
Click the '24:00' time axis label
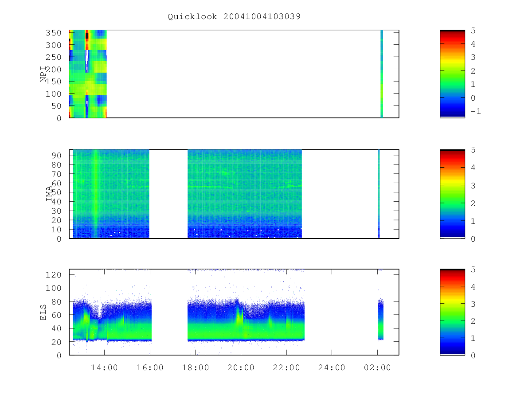(332, 368)
